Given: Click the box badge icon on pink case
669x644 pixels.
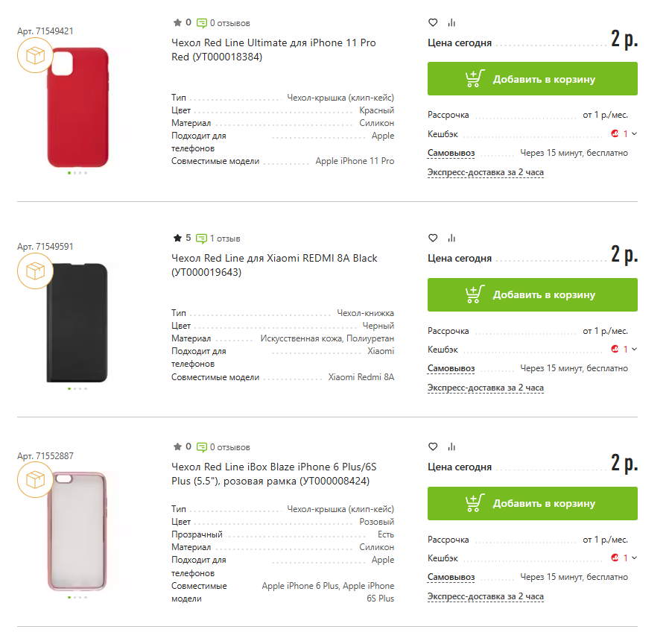Looking at the screenshot, I should click(x=34, y=479).
